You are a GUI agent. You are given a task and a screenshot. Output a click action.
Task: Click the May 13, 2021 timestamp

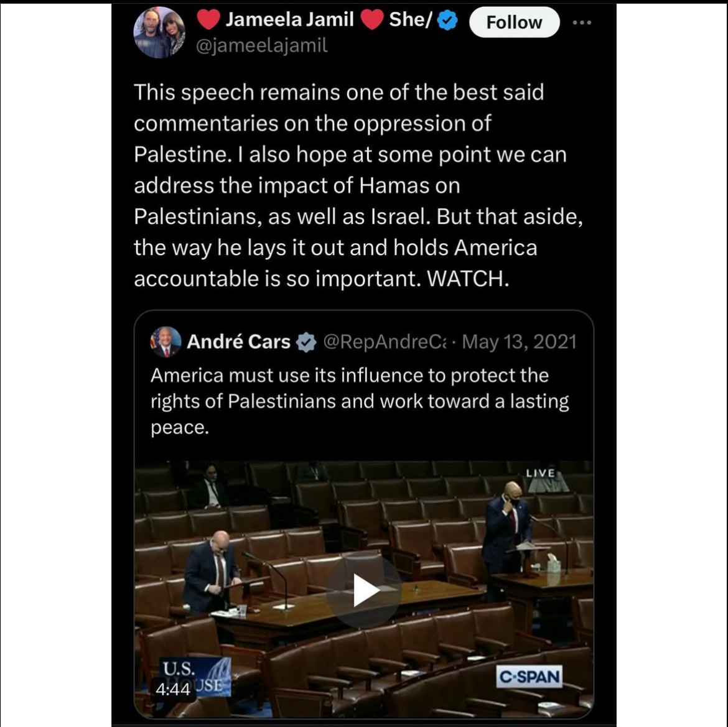[519, 342]
